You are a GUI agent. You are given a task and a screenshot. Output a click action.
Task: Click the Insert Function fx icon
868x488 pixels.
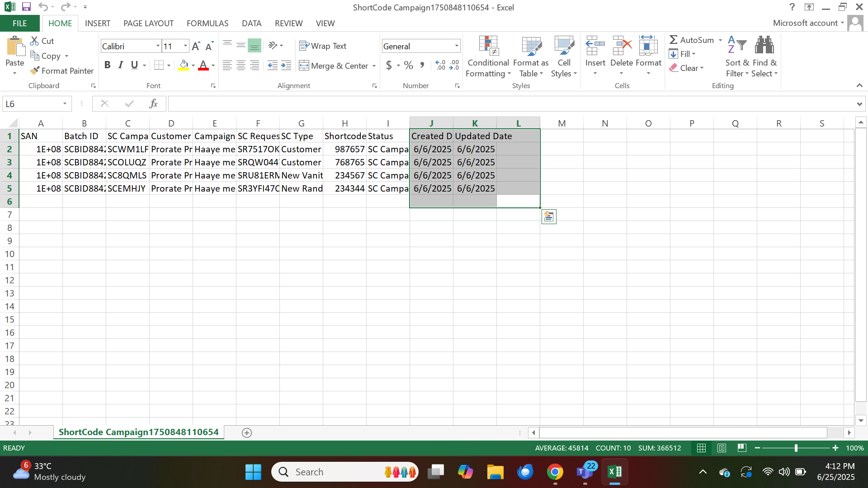[153, 104]
